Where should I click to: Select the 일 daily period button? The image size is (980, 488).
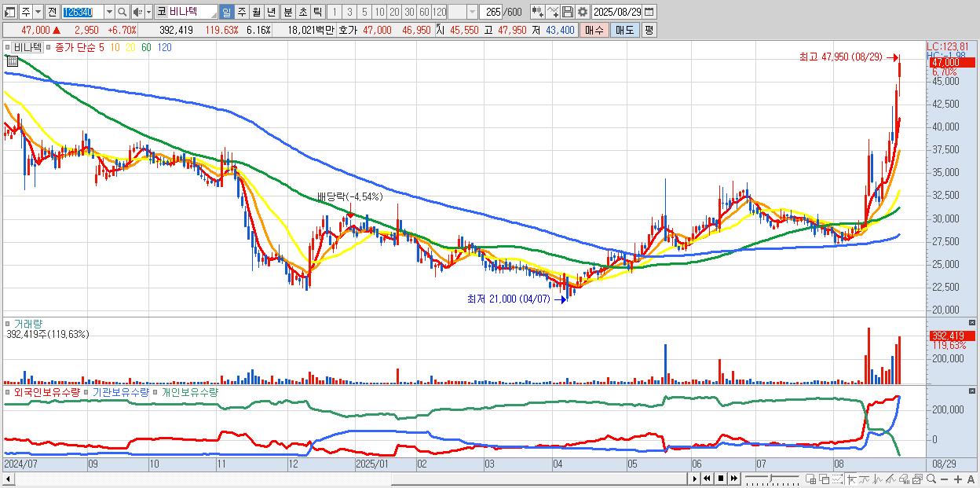coord(226,12)
